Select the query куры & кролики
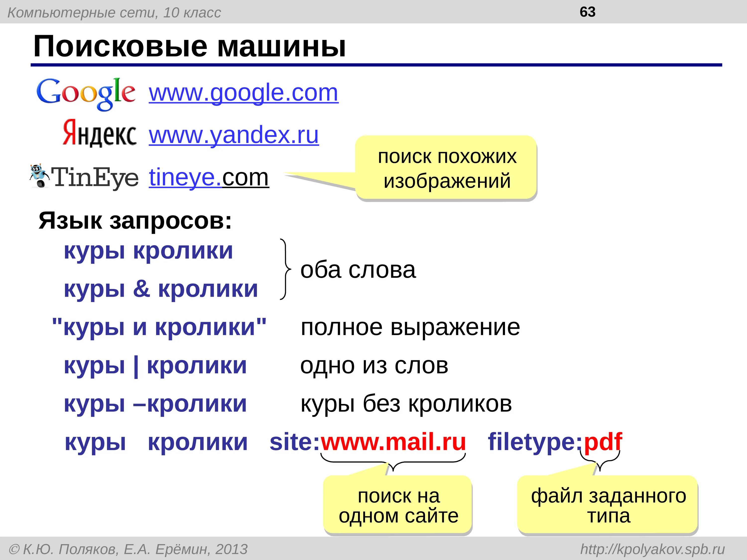This screenshot has width=747, height=560. tap(161, 290)
